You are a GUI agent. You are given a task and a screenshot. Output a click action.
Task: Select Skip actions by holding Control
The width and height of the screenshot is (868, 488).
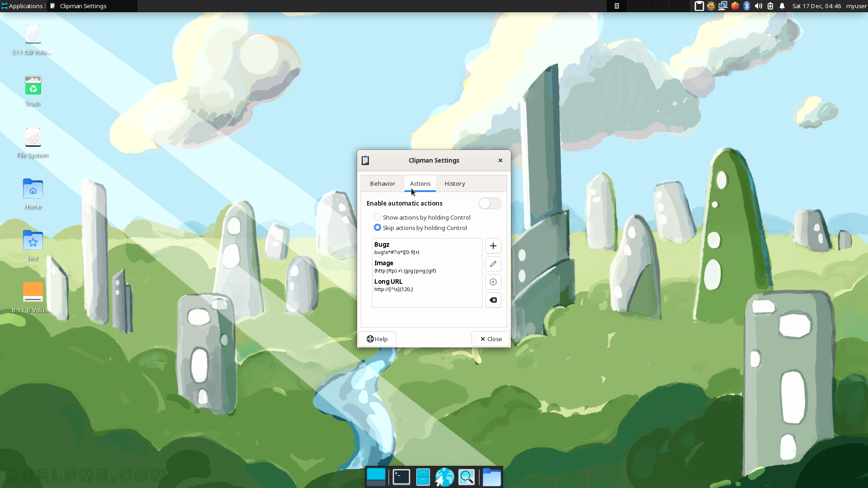pyautogui.click(x=420, y=228)
